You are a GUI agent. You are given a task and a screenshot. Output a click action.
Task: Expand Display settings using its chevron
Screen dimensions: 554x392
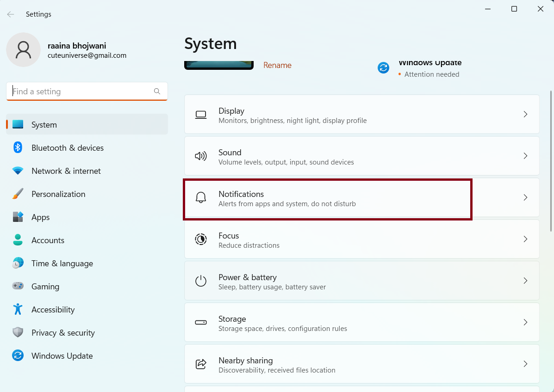[x=525, y=114]
